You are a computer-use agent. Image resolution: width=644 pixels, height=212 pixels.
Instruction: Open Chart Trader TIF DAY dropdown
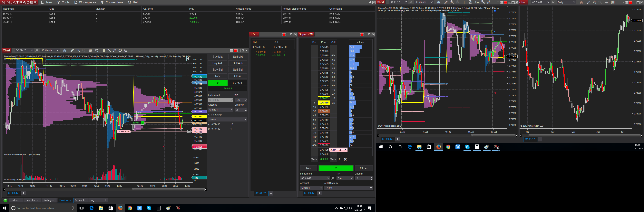pos(241,100)
